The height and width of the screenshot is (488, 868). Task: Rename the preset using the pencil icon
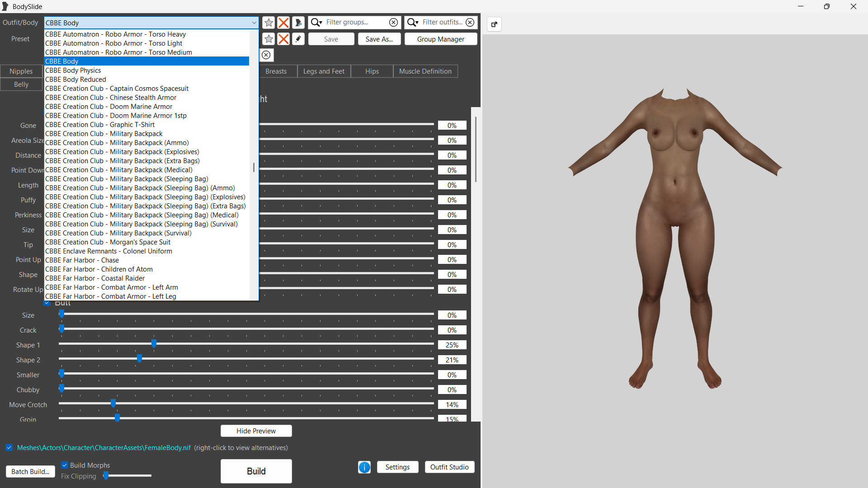click(298, 39)
